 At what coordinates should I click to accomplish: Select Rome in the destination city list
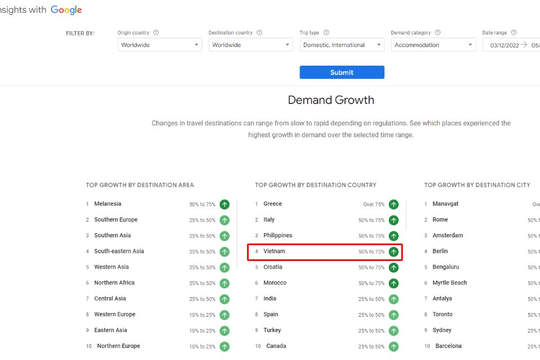[440, 220]
